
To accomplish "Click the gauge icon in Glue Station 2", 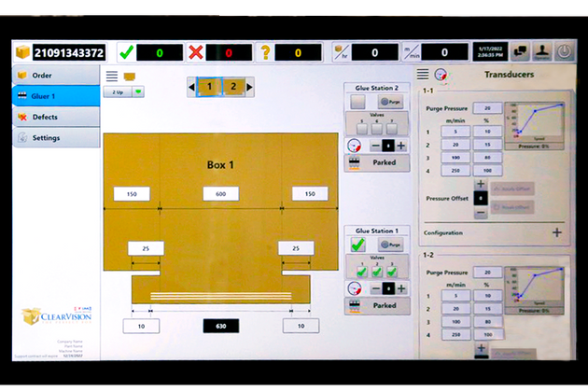I will pos(353,146).
